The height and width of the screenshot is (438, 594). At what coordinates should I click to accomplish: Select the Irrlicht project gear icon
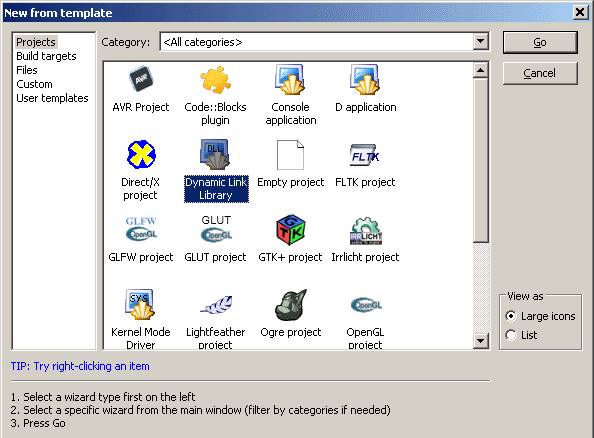click(x=366, y=230)
